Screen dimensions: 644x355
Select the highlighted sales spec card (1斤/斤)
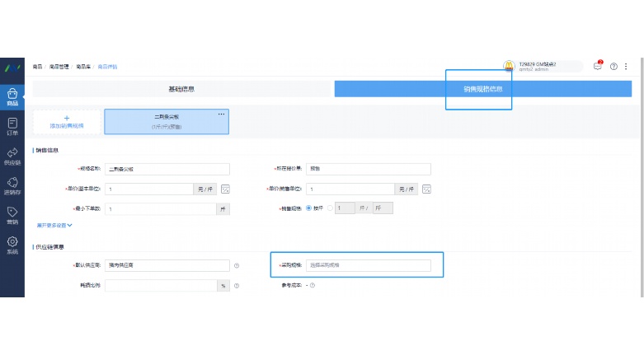(x=167, y=122)
